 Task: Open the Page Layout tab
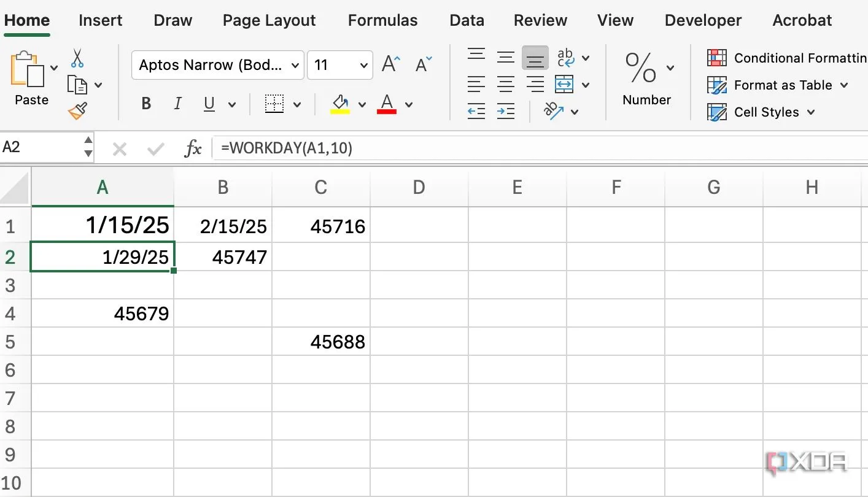tap(269, 20)
